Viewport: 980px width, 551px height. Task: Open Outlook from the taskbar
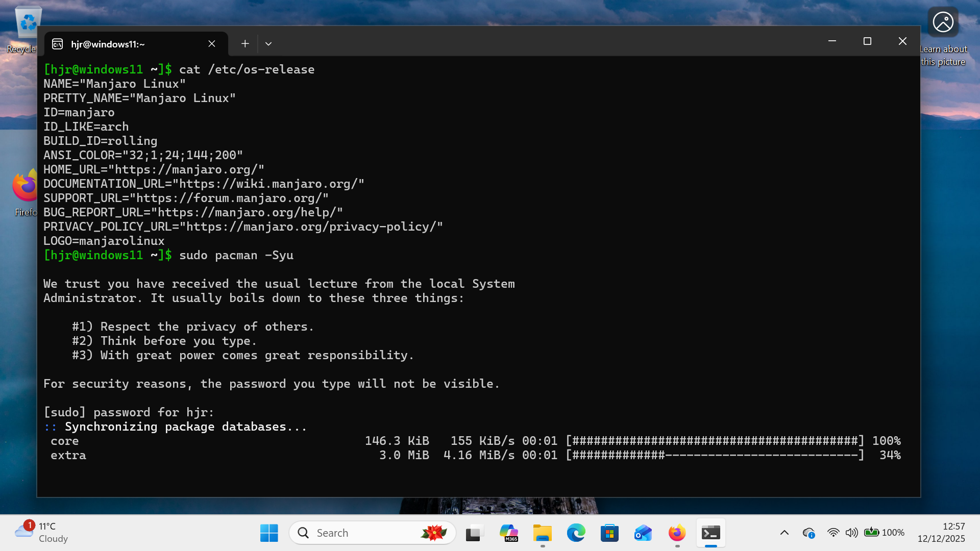coord(643,533)
